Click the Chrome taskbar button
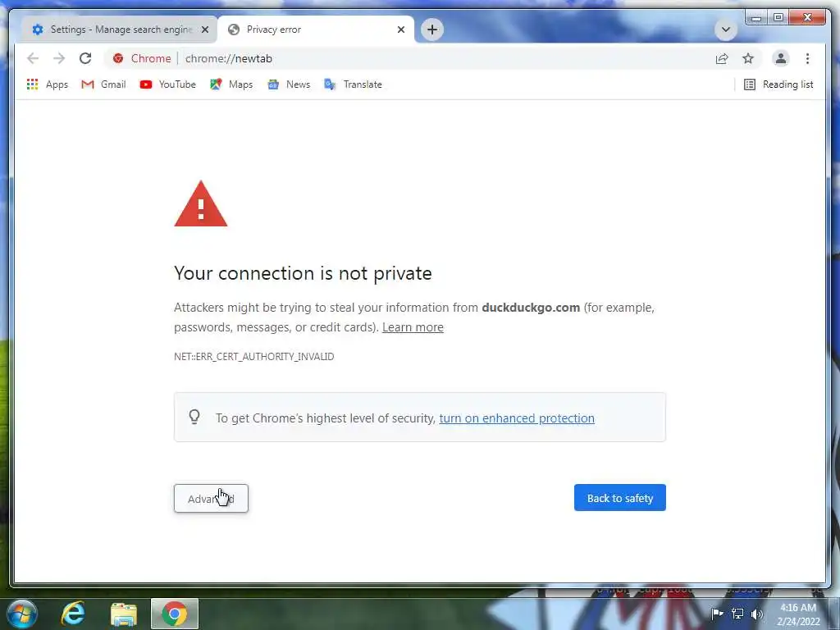The image size is (840, 630). [x=175, y=614]
